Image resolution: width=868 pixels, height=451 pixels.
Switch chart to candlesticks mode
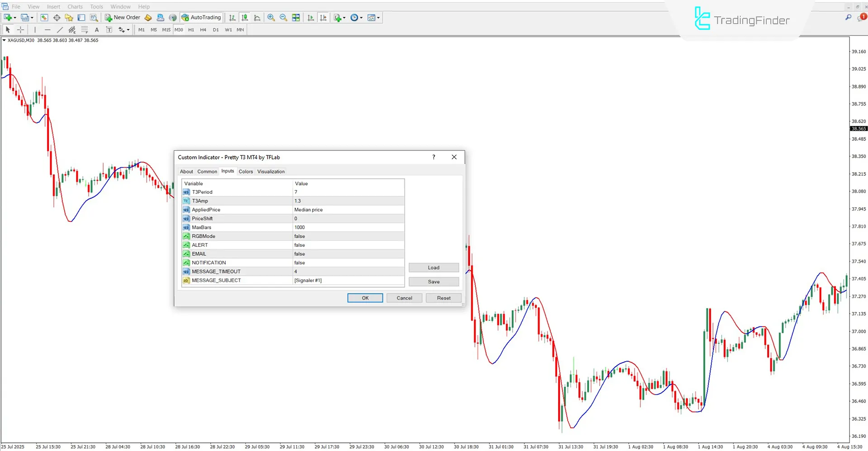[x=245, y=18]
